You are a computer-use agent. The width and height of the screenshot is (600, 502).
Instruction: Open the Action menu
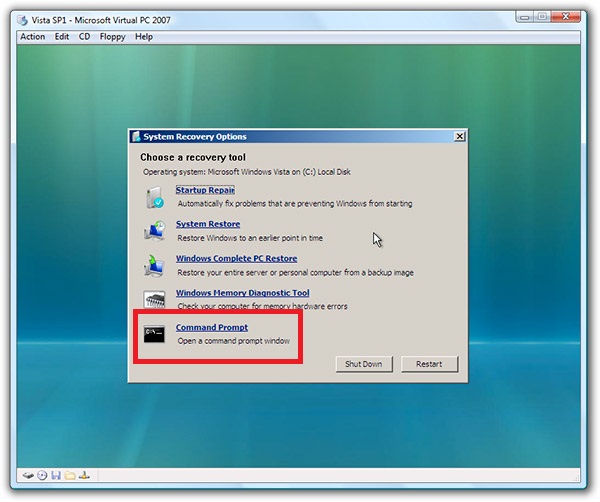pyautogui.click(x=33, y=37)
